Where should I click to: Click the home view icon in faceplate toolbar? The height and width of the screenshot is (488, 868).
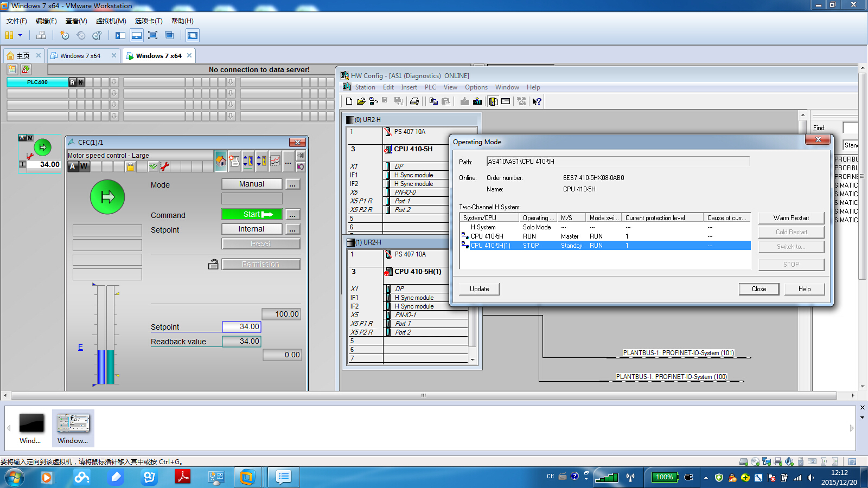coord(221,161)
